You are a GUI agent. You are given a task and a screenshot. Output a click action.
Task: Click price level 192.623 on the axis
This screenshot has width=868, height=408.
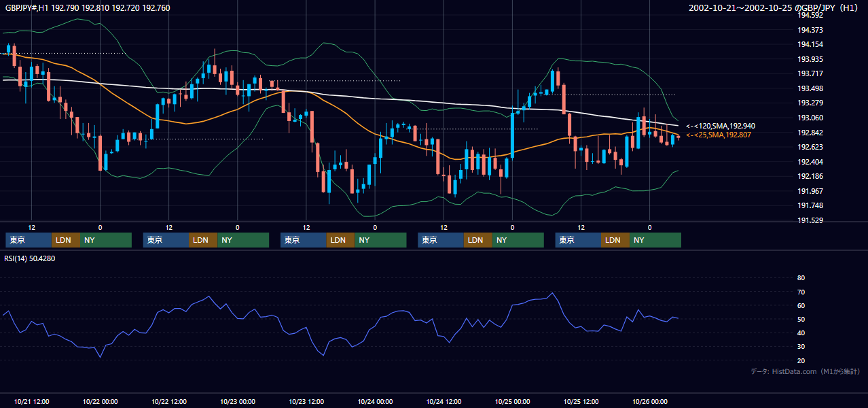pyautogui.click(x=810, y=147)
